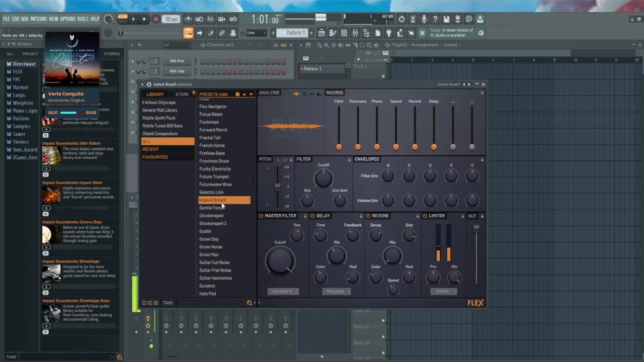The height and width of the screenshot is (362, 644).
Task: Toggle the LIMITER power button
Action: tap(425, 216)
